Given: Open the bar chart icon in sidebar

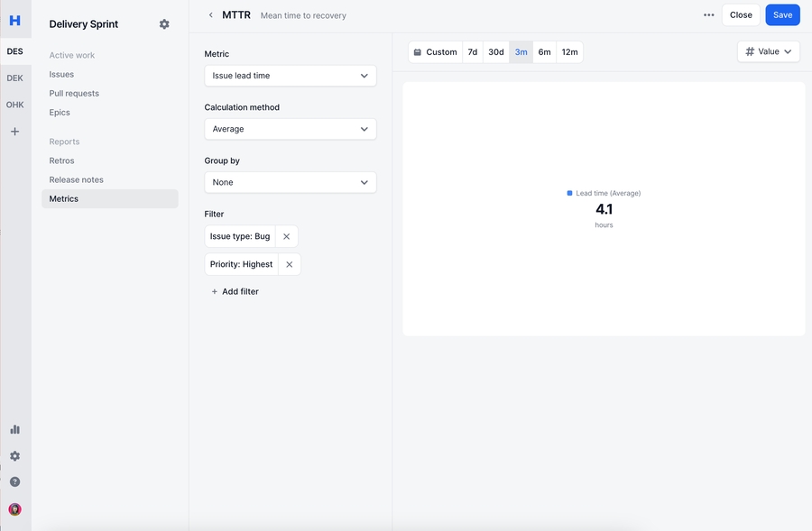Looking at the screenshot, I should tap(14, 430).
